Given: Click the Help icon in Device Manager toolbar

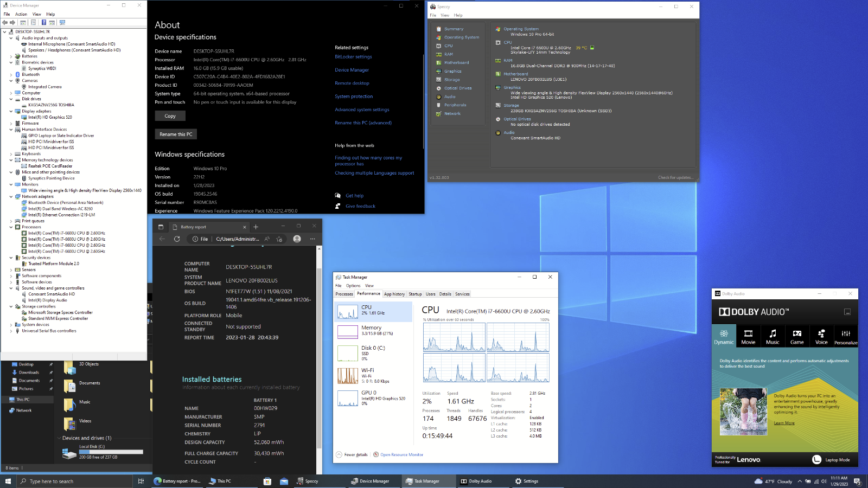Looking at the screenshot, I should pyautogui.click(x=43, y=22).
